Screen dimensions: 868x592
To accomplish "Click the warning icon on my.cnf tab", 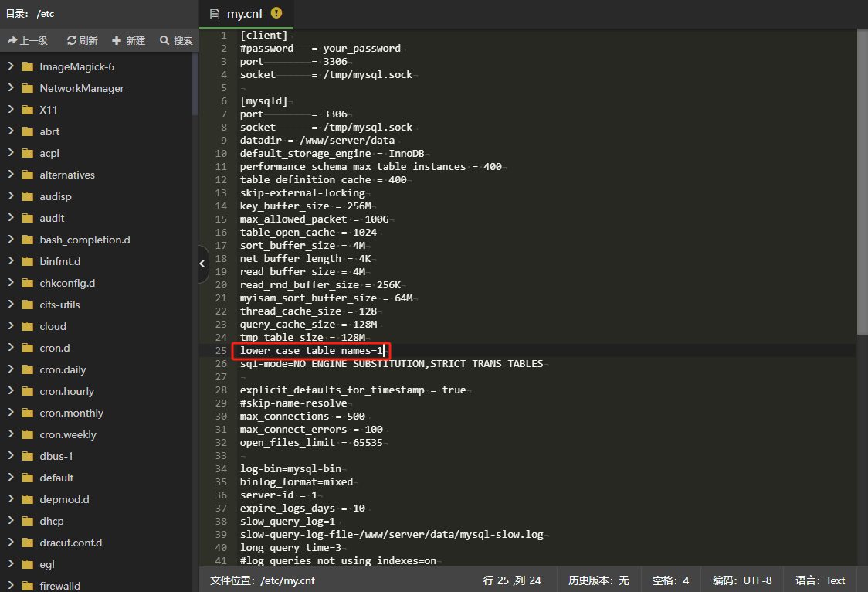I will click(x=278, y=13).
